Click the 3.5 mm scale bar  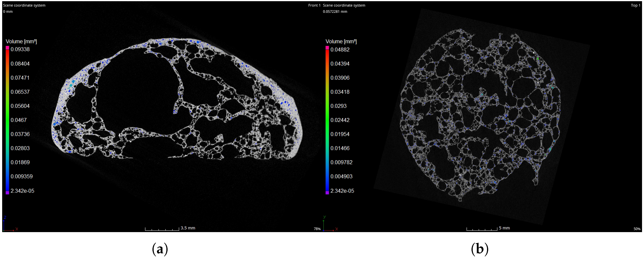point(162,229)
